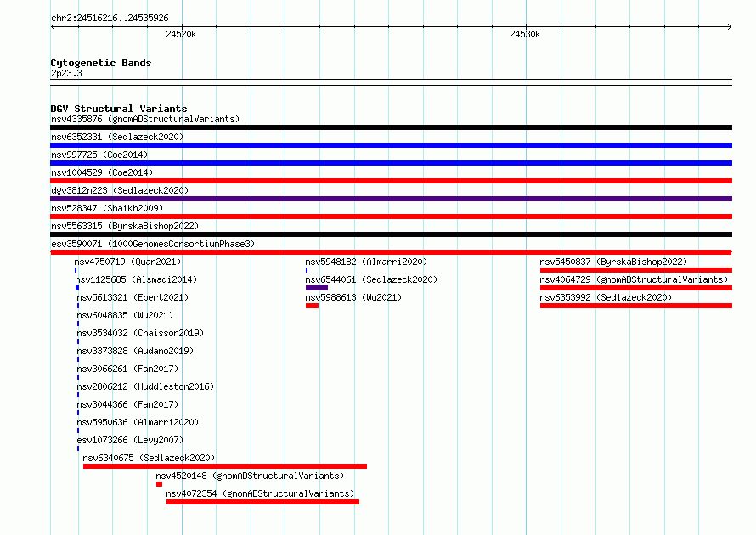Image resolution: width=756 pixels, height=535 pixels.
Task: Select the black bar under nsv4335876
Action: pos(391,127)
